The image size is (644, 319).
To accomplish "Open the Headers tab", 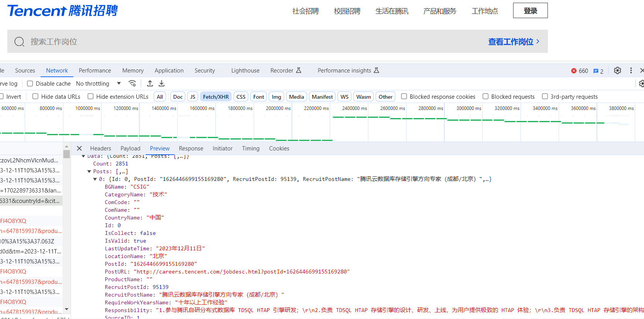I will (100, 149).
